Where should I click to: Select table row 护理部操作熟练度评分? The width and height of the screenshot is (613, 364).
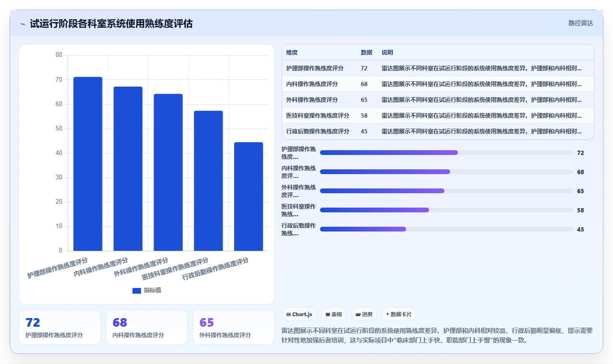pos(438,68)
